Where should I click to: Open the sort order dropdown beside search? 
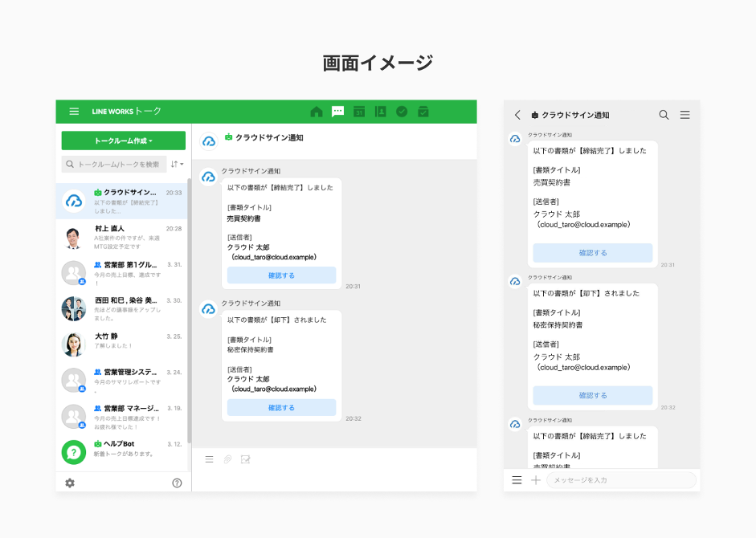coord(177,164)
